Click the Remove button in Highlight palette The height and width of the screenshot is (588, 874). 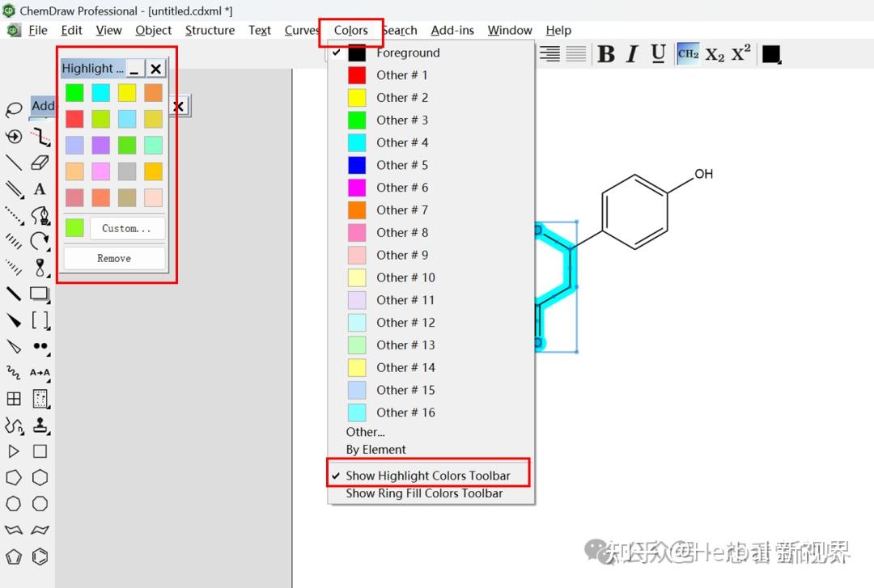tap(113, 257)
